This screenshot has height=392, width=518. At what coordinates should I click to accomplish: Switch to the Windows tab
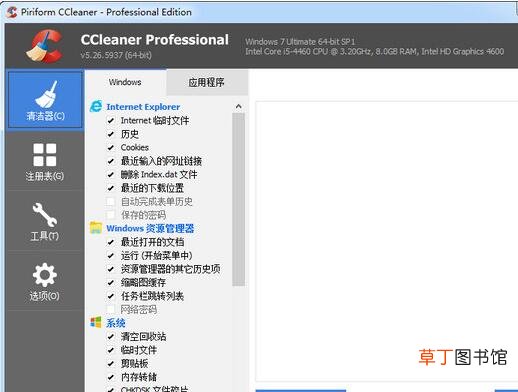click(125, 82)
